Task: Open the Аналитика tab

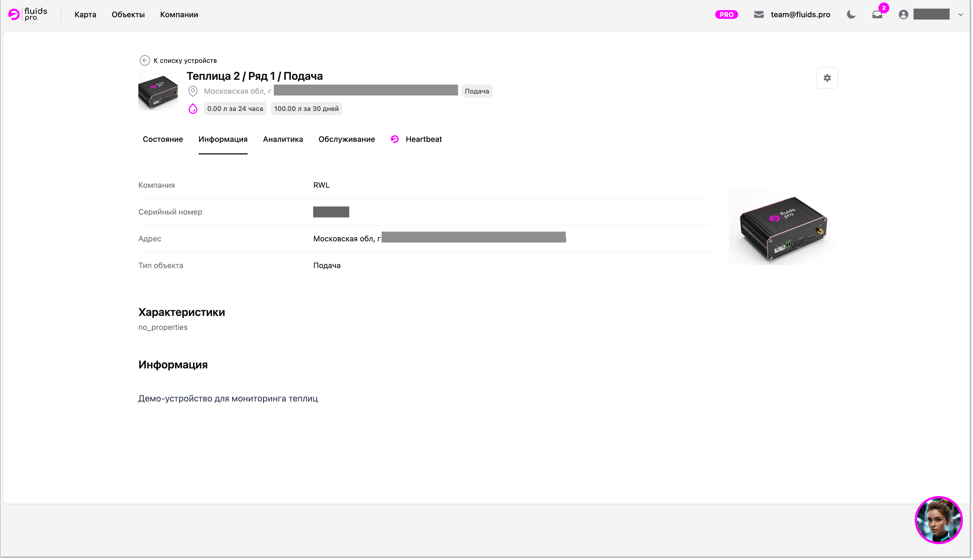Action: point(283,139)
